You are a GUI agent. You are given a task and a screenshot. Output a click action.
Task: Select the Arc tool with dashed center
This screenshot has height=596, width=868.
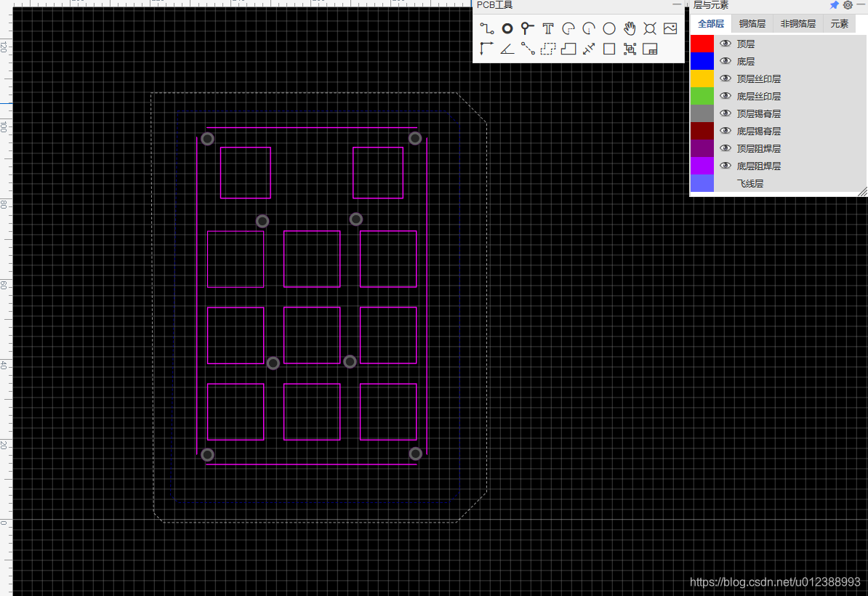tap(589, 28)
